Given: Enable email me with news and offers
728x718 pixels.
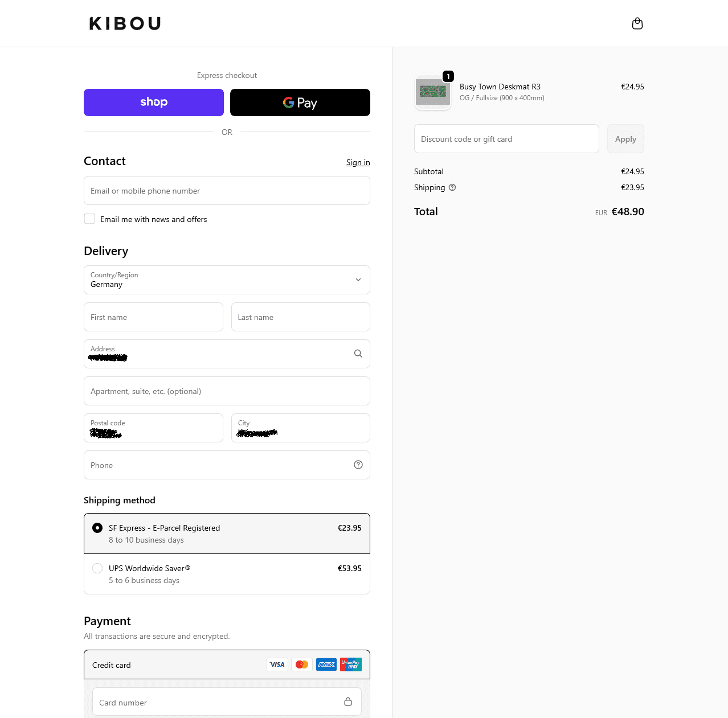Looking at the screenshot, I should click(89, 219).
